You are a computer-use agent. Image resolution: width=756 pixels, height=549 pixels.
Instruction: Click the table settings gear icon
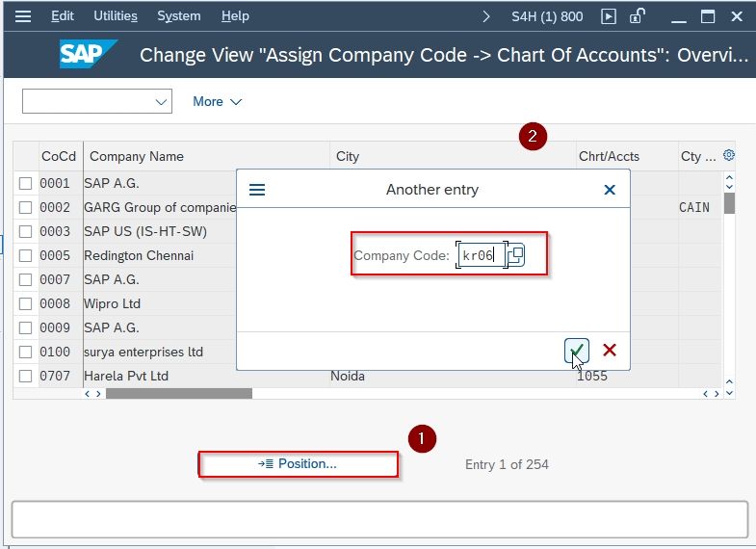pos(728,155)
